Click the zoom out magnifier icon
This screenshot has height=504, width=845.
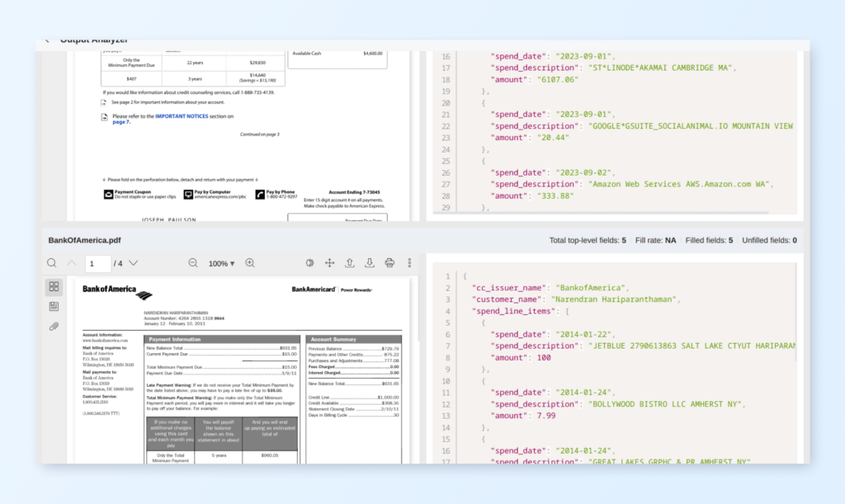[x=191, y=262]
